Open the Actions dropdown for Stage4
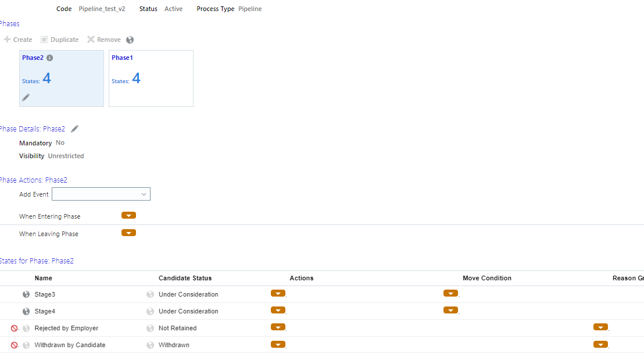The width and height of the screenshot is (644, 353). (278, 311)
